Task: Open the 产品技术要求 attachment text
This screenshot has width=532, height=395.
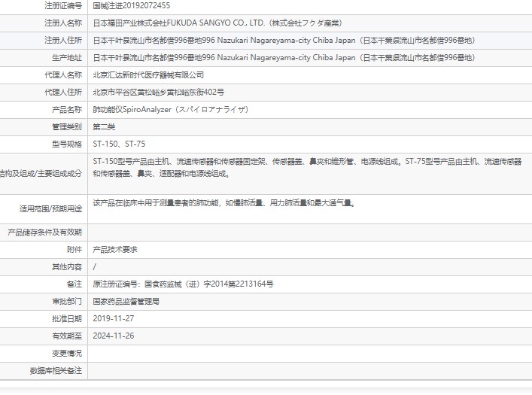Action: click(x=115, y=250)
